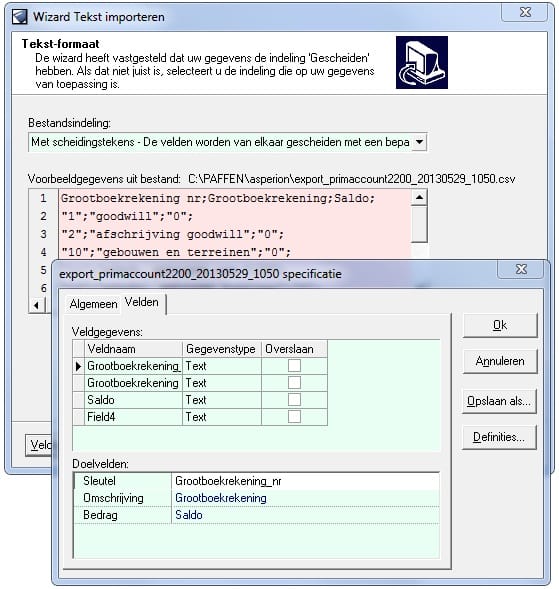Enable Overslaan for Field4
Screen dimensions: 559x589
click(x=294, y=417)
